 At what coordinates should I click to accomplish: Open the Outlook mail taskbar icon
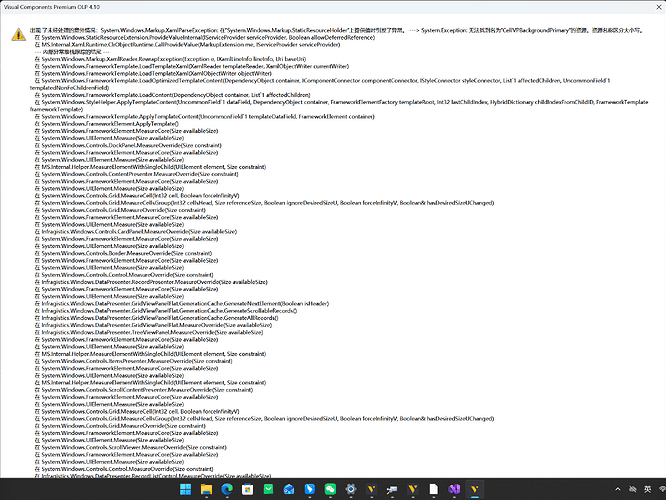[289, 489]
